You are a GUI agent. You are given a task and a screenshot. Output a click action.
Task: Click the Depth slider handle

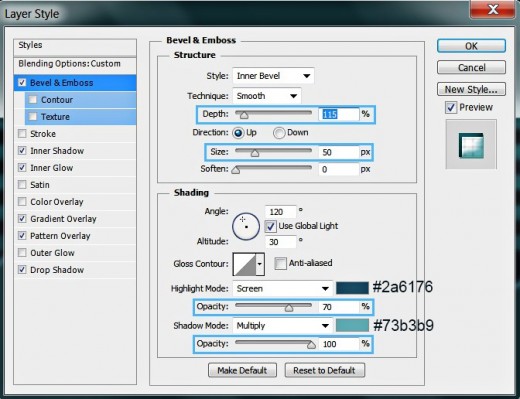click(x=244, y=115)
